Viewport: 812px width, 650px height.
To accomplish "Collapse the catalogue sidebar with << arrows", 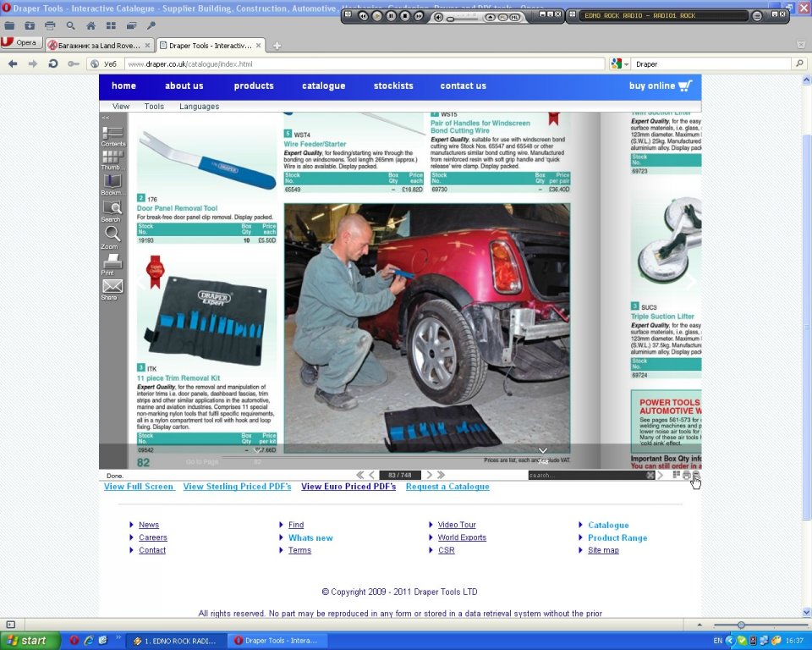I will (106, 118).
